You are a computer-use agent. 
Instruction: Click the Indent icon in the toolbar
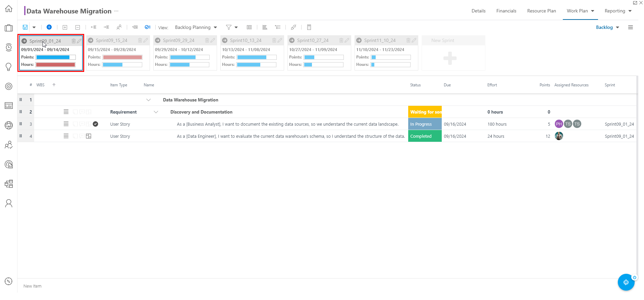coord(106,27)
